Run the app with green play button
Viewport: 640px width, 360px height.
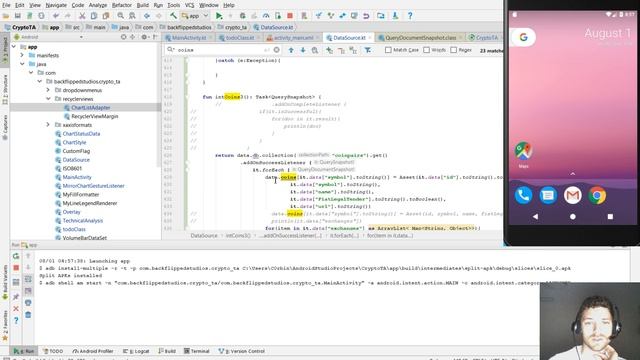click(x=219, y=16)
